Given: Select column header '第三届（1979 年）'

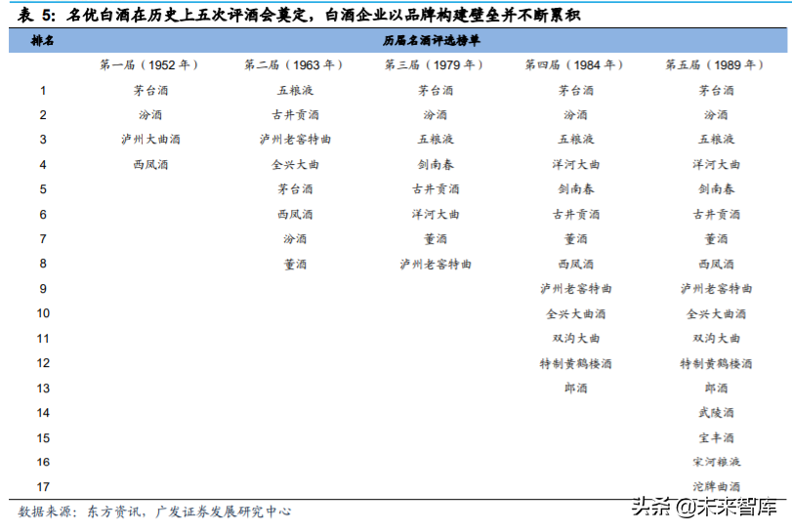Looking at the screenshot, I should (435, 65).
